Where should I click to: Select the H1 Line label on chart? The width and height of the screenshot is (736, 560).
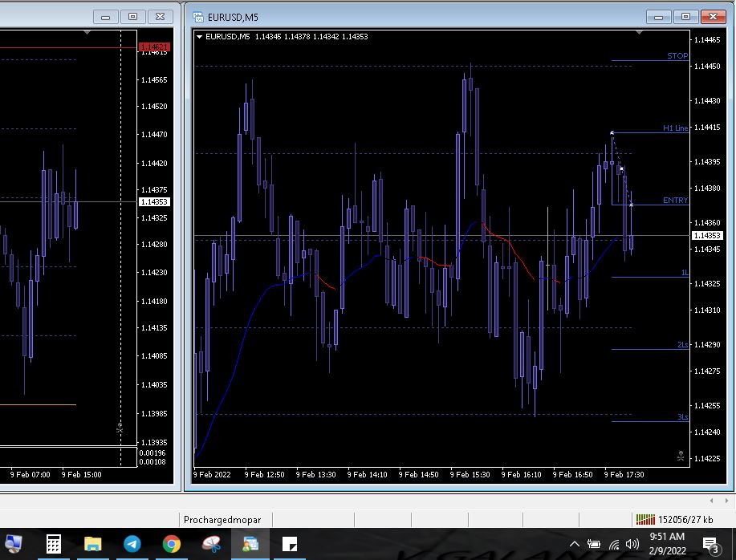[x=675, y=128]
